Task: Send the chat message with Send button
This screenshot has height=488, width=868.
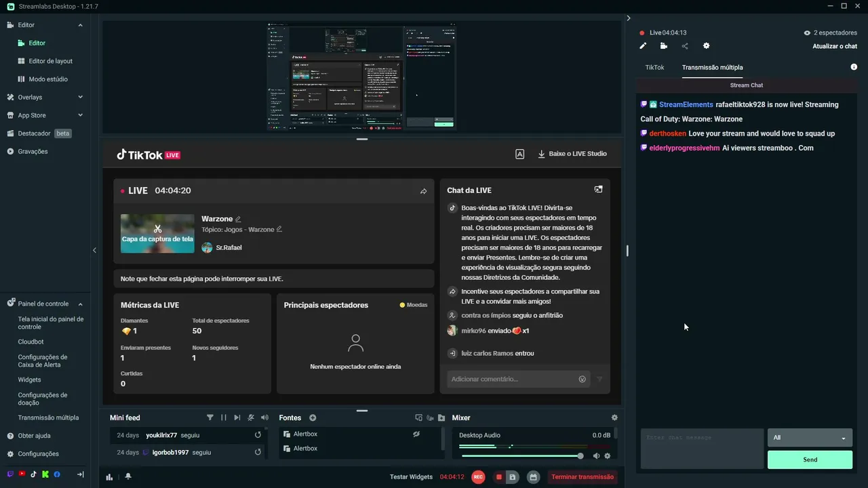Action: click(x=810, y=460)
